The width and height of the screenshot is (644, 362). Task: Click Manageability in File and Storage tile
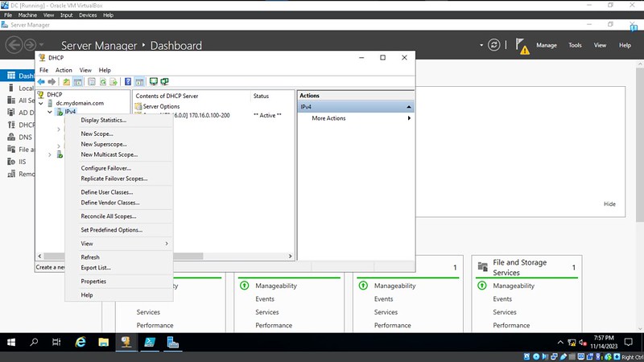tap(514, 286)
